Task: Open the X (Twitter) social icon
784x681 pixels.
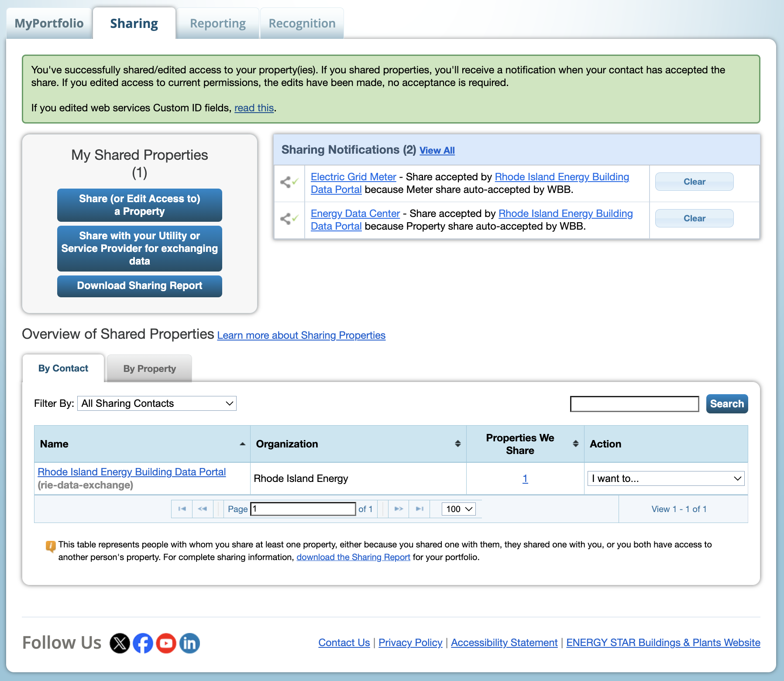Action: (x=120, y=643)
